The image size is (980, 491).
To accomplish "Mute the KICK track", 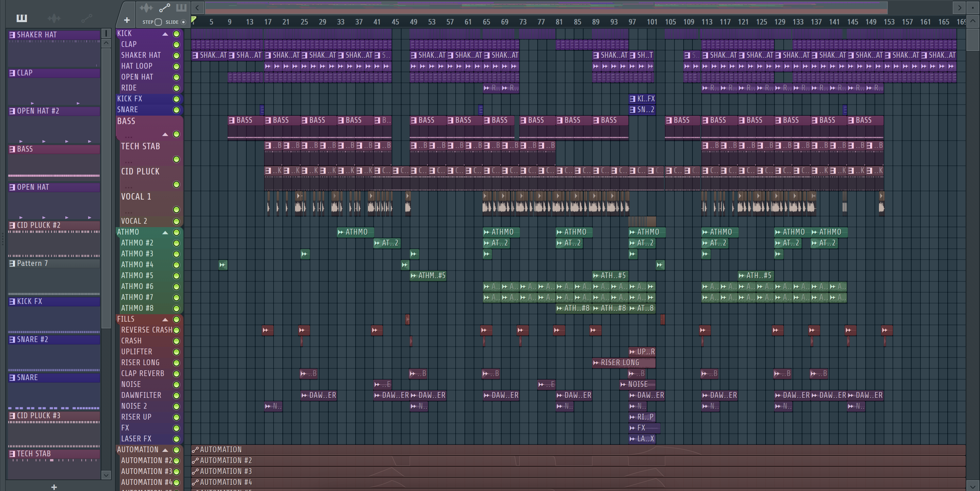I will (176, 34).
